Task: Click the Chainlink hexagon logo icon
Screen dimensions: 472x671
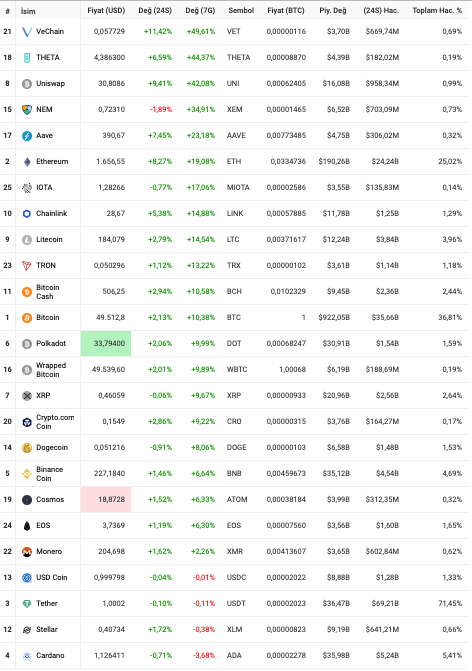Action: click(27, 214)
